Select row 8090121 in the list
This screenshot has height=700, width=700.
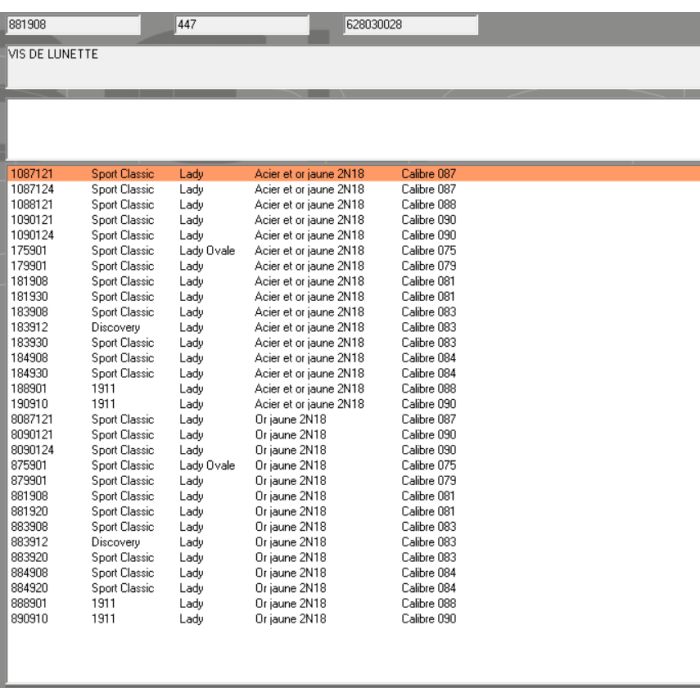click(x=354, y=434)
